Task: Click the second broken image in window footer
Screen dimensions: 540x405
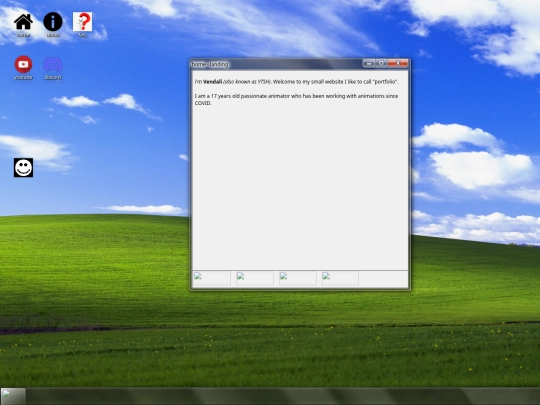Action: coord(255,278)
